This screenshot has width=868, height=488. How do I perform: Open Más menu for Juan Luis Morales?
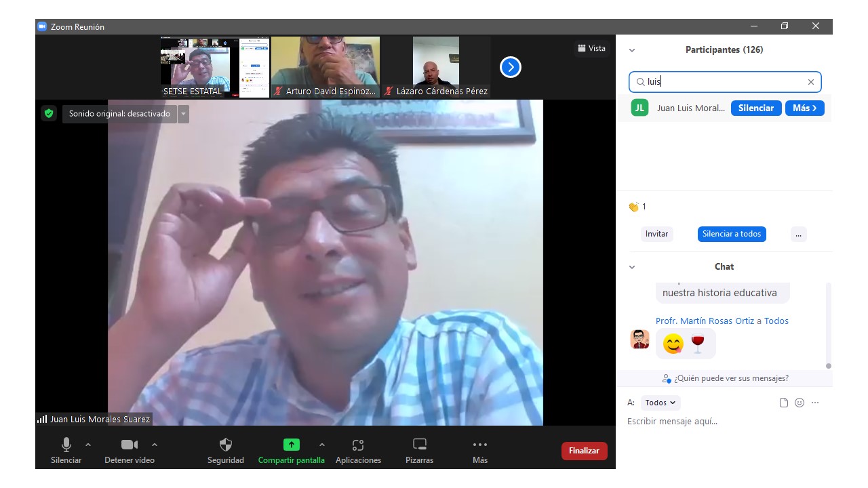click(805, 108)
